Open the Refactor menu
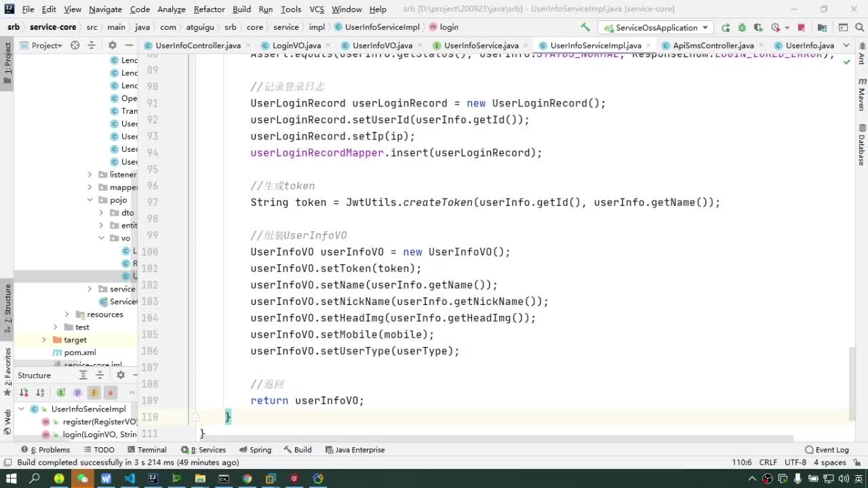Image resolution: width=868 pixels, height=488 pixels. [209, 9]
